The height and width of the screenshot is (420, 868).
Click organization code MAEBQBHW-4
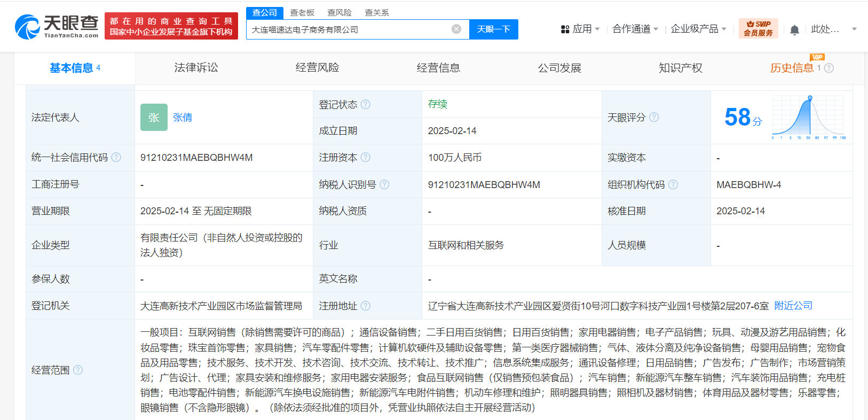click(748, 185)
